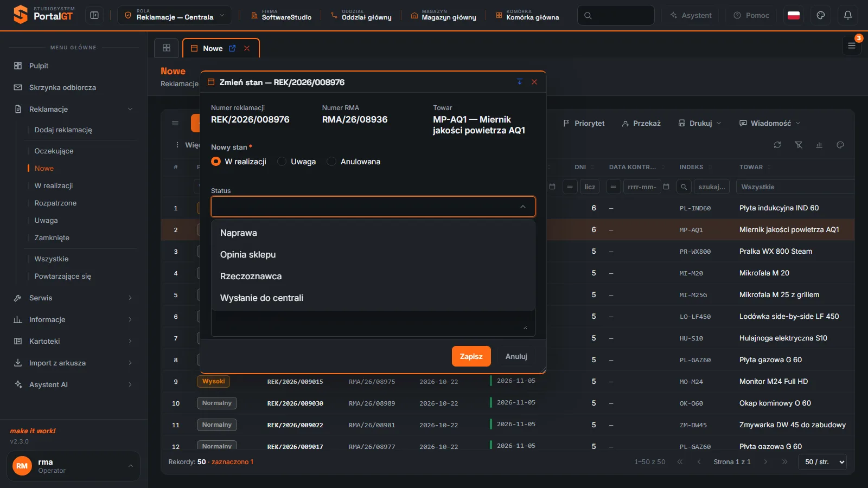Open the Asystent button in top bar

[x=691, y=15]
